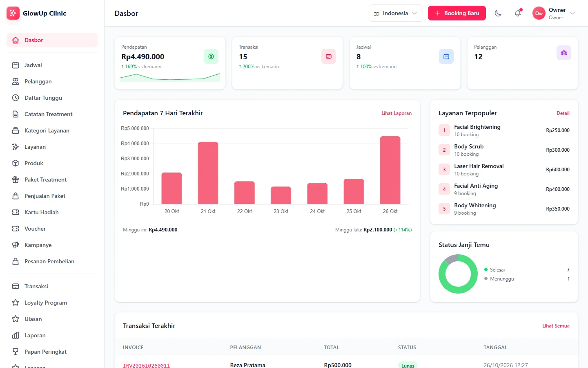The image size is (588, 368).
Task: Toggle dark mode with the moon icon
Action: [x=498, y=13]
